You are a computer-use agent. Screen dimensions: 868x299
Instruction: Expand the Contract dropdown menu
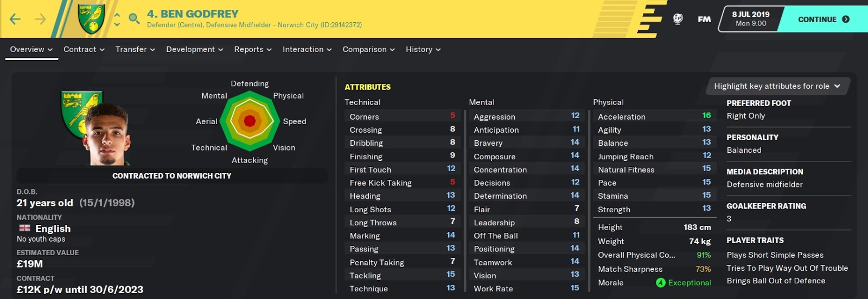(84, 49)
